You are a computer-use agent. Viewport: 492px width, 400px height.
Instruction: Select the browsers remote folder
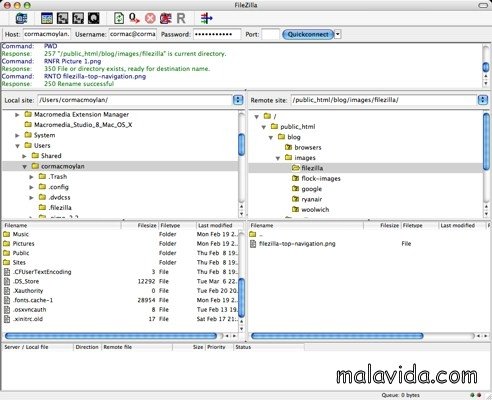(x=307, y=147)
